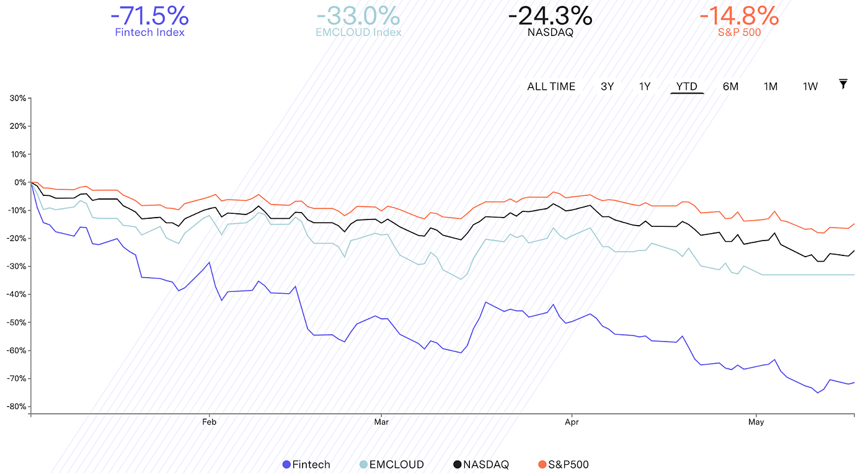Select the 1Y time range
This screenshot has height=473, width=868.
(x=645, y=86)
